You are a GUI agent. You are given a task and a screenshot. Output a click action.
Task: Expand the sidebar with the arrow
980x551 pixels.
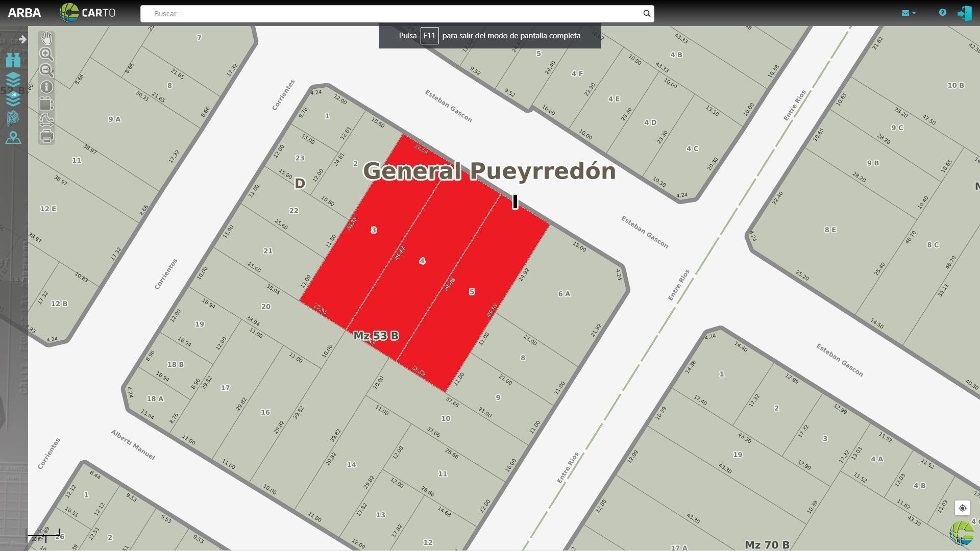coord(22,39)
